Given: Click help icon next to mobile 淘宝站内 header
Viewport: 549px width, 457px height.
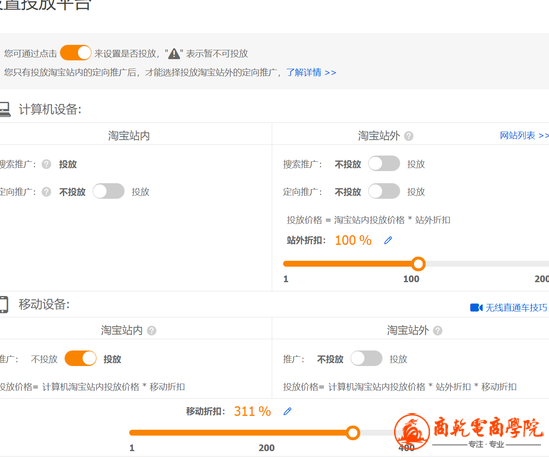Looking at the screenshot, I should tap(152, 331).
